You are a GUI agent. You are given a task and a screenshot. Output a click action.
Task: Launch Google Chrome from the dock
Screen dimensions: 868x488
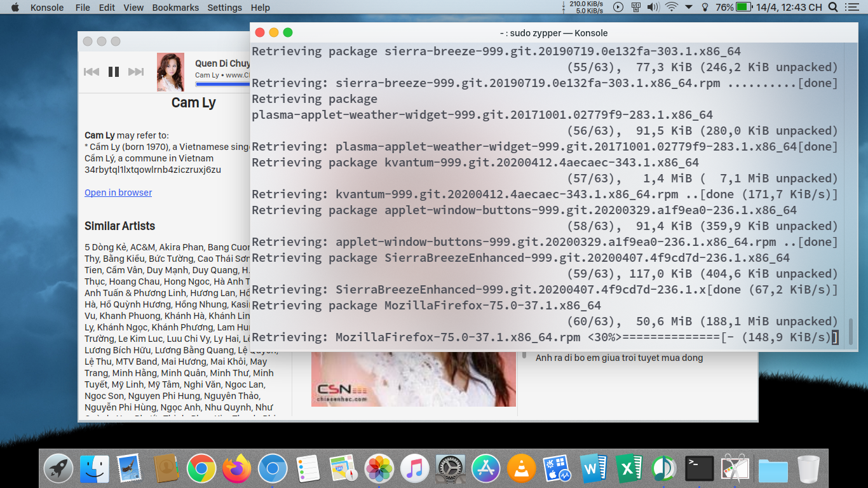coord(201,469)
